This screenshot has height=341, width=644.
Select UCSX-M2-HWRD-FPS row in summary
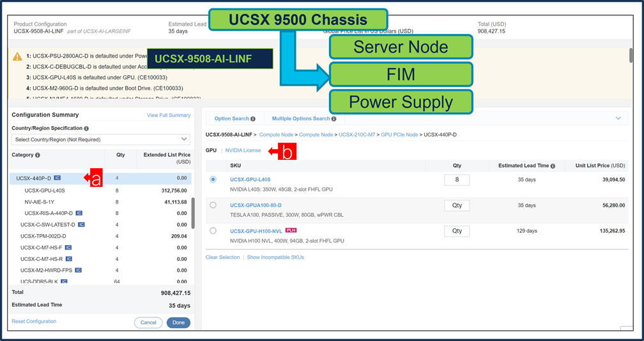[x=100, y=270]
